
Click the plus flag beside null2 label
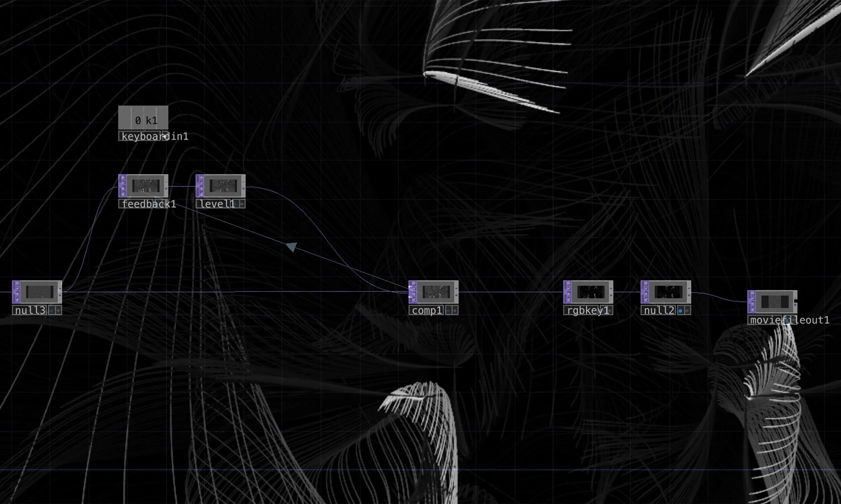687,311
